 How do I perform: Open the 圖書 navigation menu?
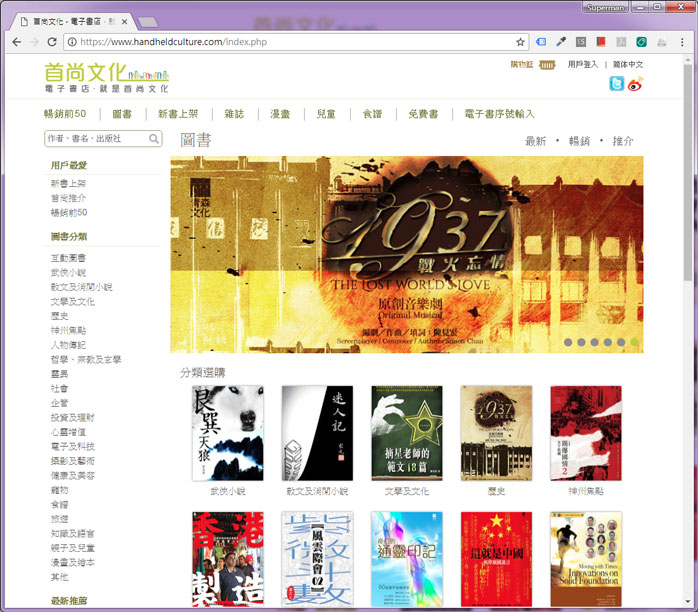pyautogui.click(x=122, y=114)
